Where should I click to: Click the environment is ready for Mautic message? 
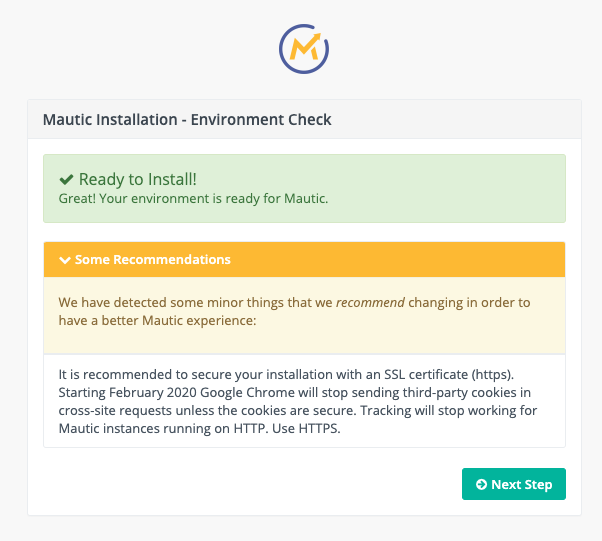click(193, 198)
